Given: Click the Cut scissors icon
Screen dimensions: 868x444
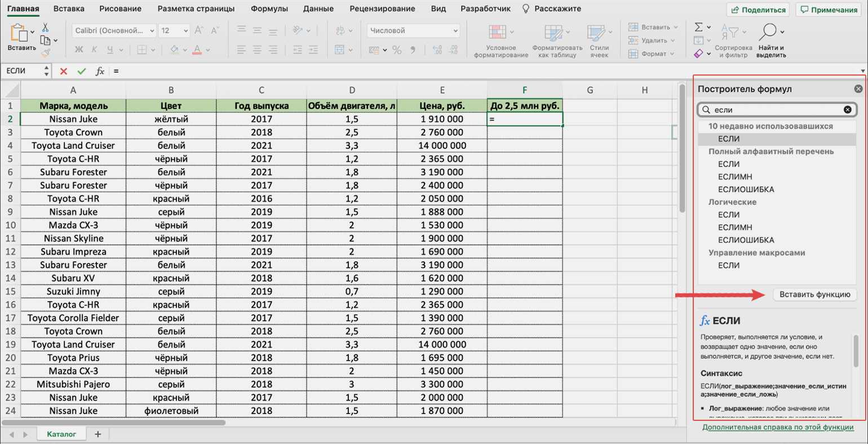Looking at the screenshot, I should click(x=45, y=28).
